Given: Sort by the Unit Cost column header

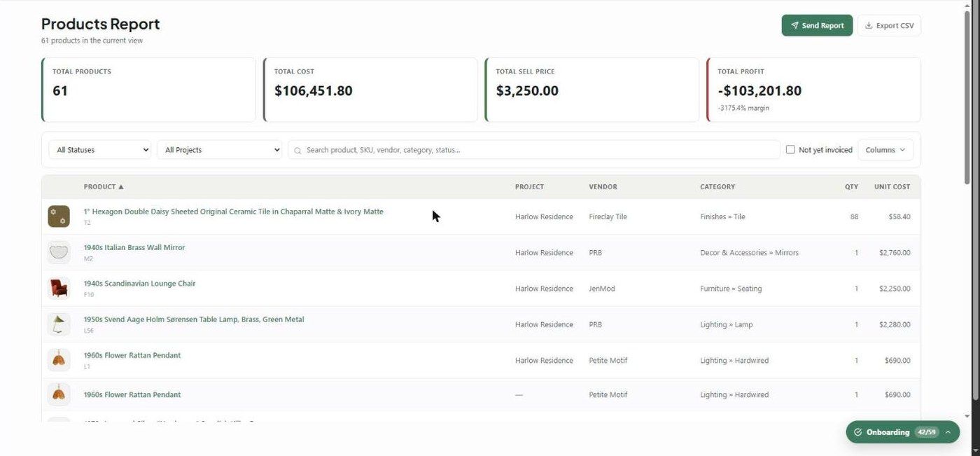Looking at the screenshot, I should point(892,187).
